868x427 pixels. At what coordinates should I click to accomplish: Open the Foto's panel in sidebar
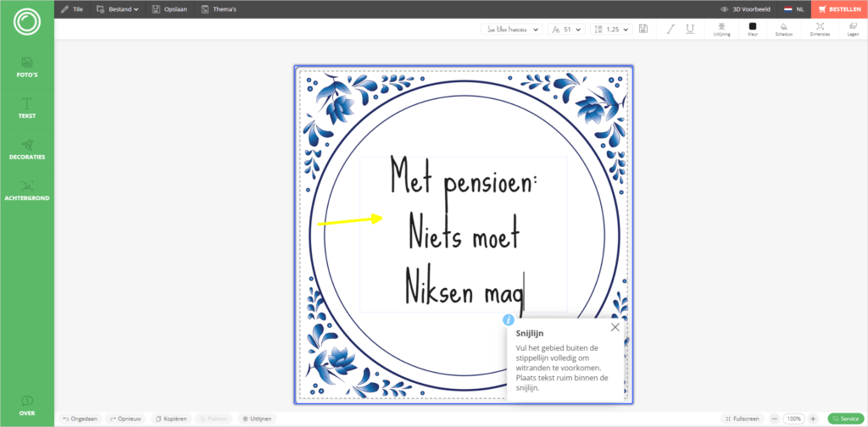point(26,67)
